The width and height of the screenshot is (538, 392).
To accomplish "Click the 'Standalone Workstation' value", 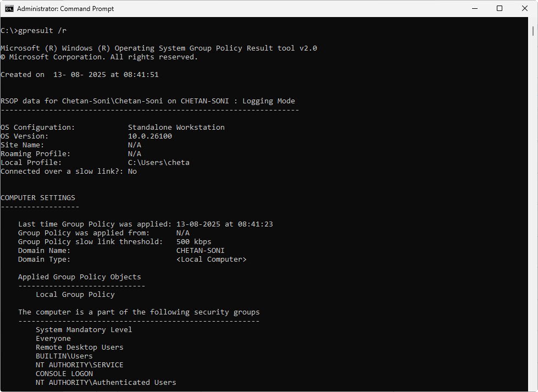I will click(x=176, y=128).
